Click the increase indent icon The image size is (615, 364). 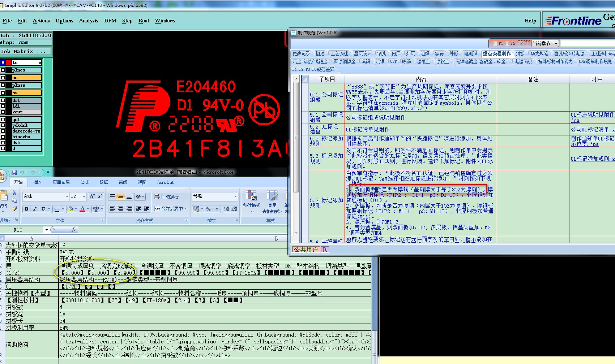coord(146,209)
